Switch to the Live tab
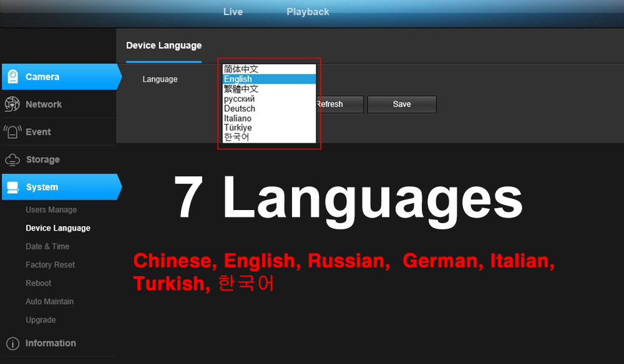Screen dimensions: 624x364 coord(233,12)
